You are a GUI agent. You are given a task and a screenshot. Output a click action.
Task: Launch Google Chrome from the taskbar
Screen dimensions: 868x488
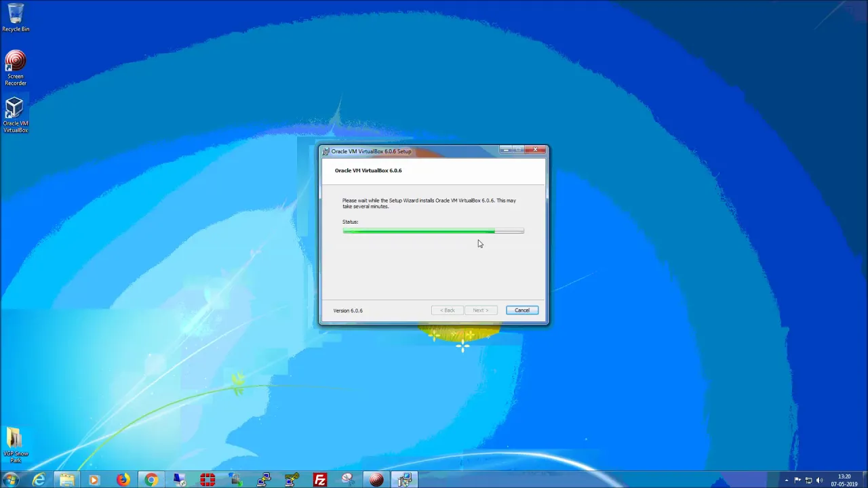click(x=151, y=480)
